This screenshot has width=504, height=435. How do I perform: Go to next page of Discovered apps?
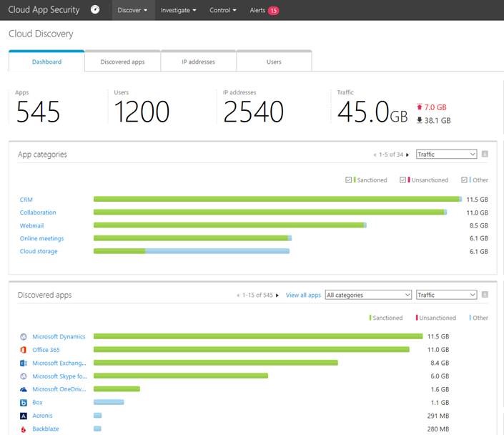click(x=277, y=295)
